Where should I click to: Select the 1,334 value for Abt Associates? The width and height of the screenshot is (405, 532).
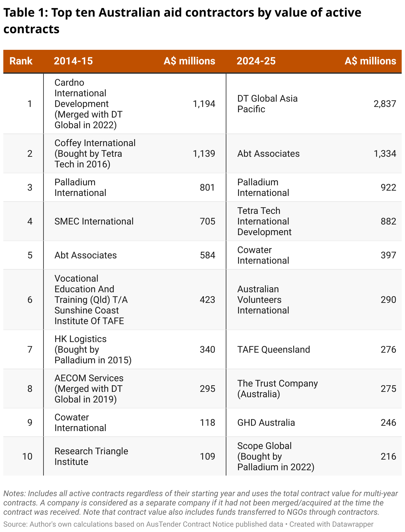tap(385, 153)
